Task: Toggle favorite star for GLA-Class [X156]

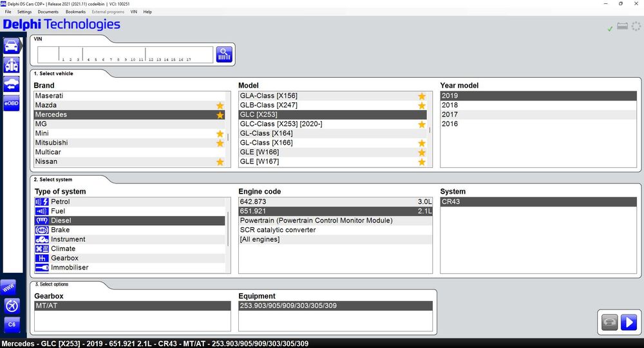Action: pyautogui.click(x=422, y=96)
